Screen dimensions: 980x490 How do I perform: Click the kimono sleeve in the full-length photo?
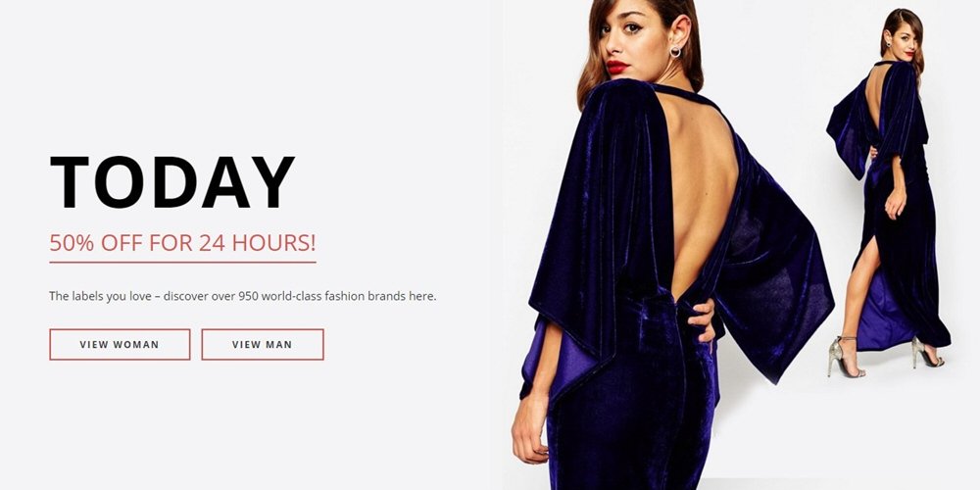(x=850, y=131)
